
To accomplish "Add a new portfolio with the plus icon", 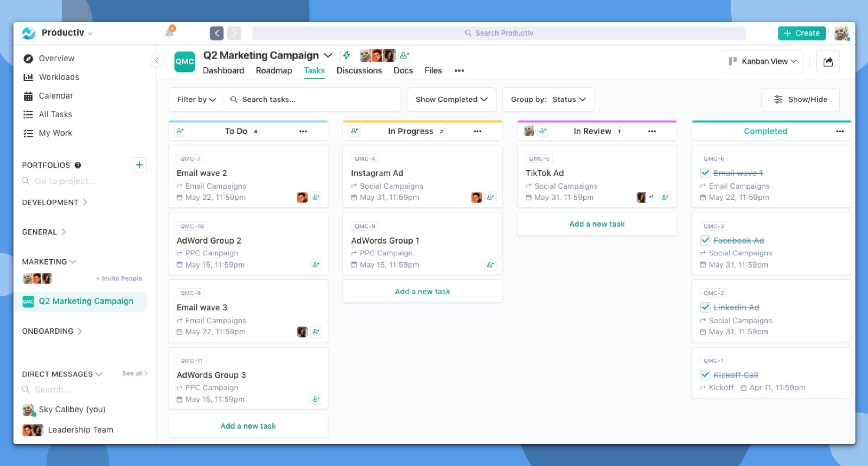I will pyautogui.click(x=139, y=165).
